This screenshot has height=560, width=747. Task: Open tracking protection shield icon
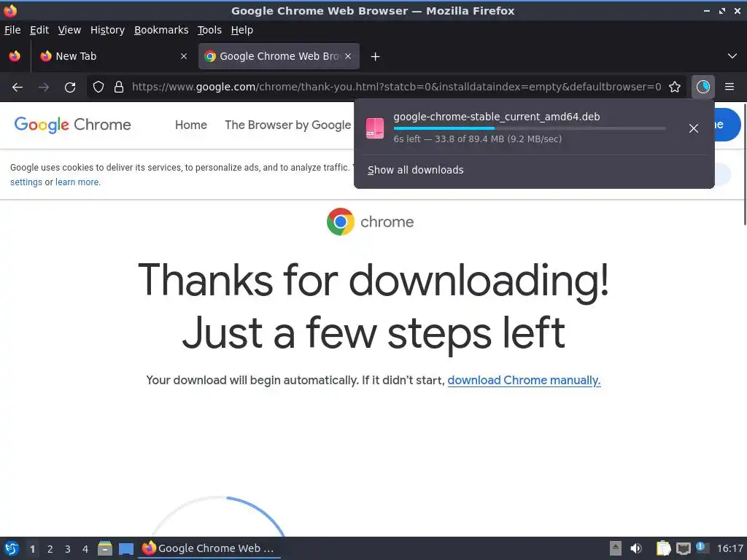click(98, 87)
